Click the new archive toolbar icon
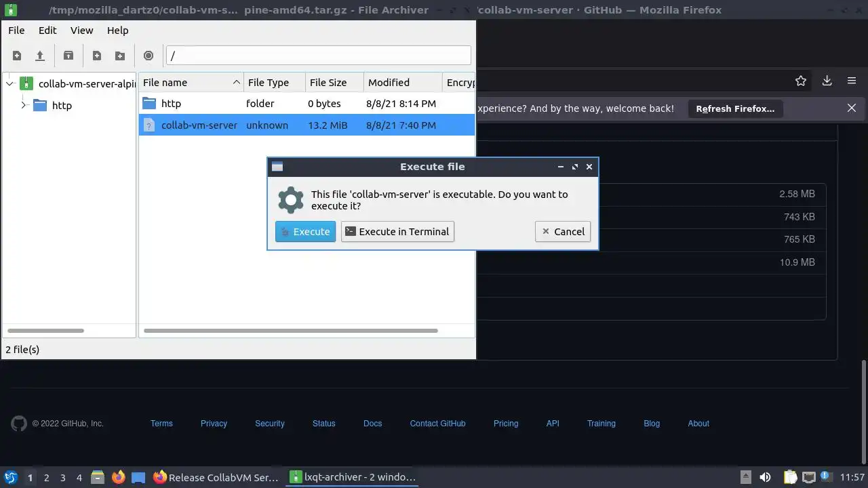Image resolution: width=868 pixels, height=488 pixels. [x=17, y=56]
